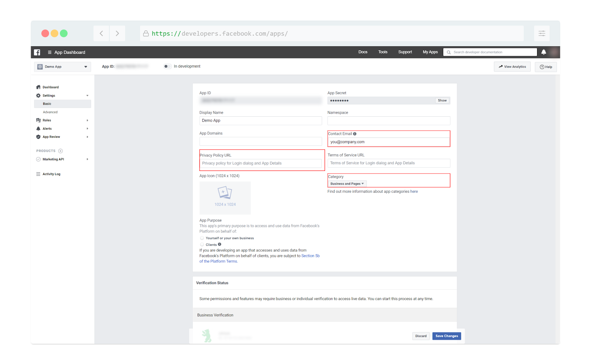Image resolution: width=591 pixels, height=364 pixels.
Task: Expand the Roles submenu arrow
Action: click(x=88, y=120)
